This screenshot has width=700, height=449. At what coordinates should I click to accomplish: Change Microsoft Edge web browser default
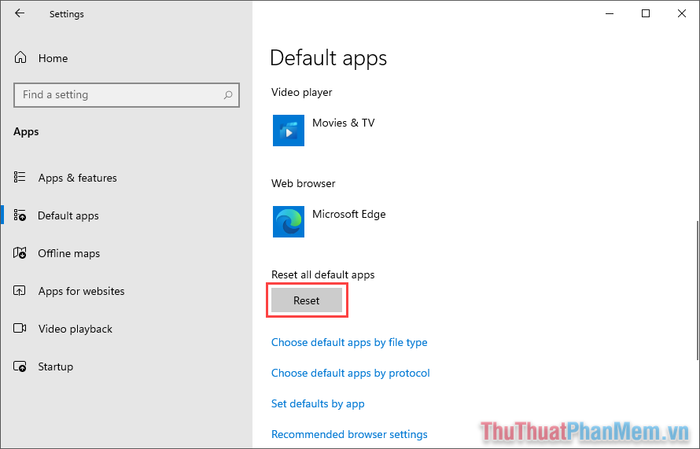tap(329, 221)
